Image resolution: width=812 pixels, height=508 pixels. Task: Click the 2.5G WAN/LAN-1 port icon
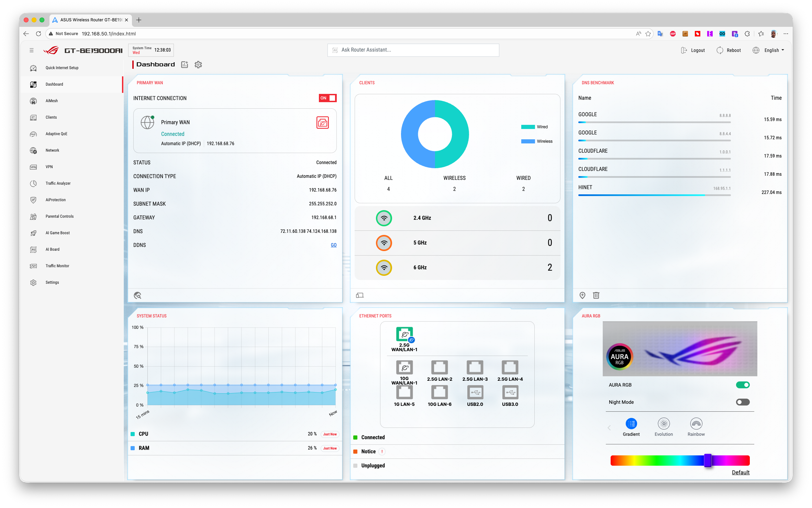click(404, 335)
